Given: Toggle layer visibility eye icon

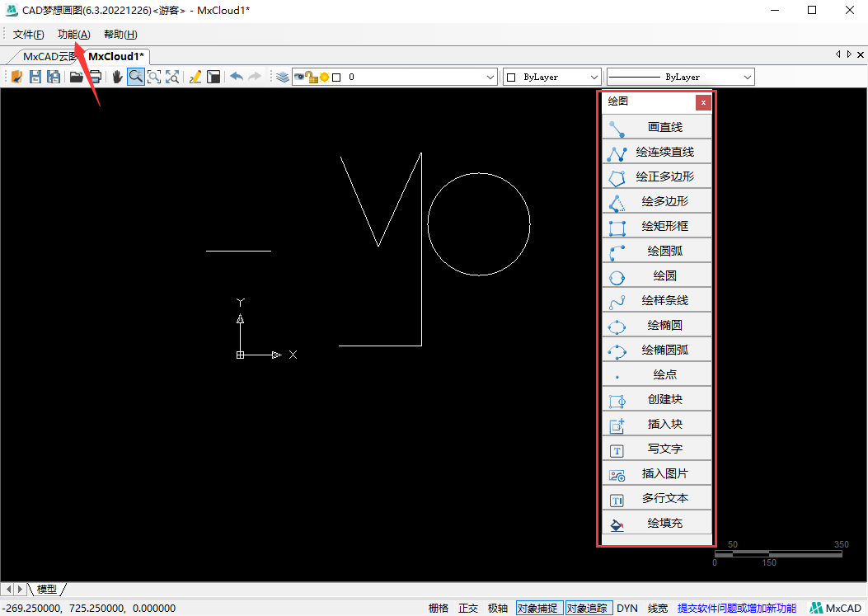Looking at the screenshot, I should pos(299,77).
